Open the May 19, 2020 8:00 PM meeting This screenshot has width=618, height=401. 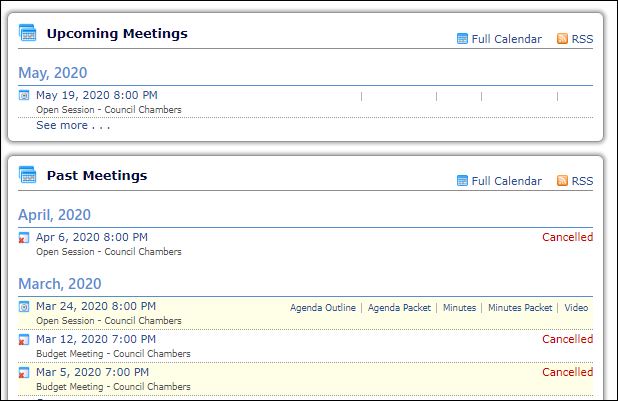pyautogui.click(x=97, y=95)
